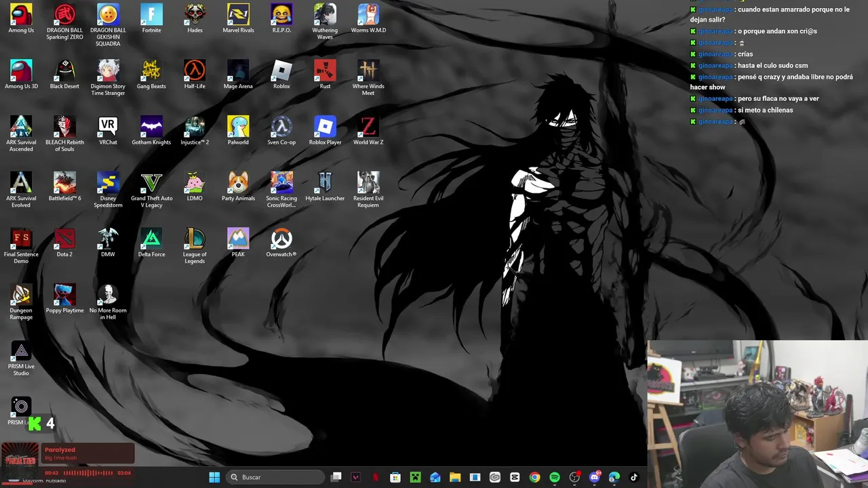Select the League of Legends icon
The height and width of the screenshot is (488, 868).
(x=195, y=247)
